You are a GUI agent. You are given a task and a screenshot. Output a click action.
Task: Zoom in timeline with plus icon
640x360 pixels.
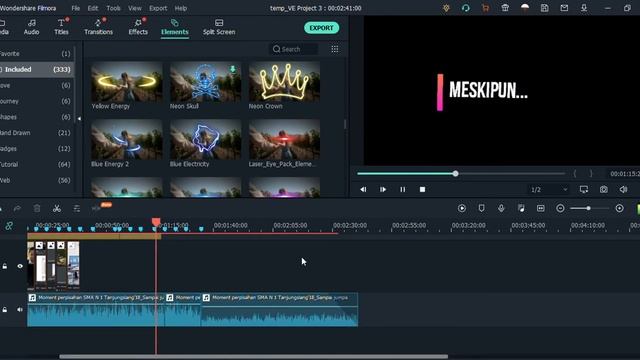coord(620,208)
